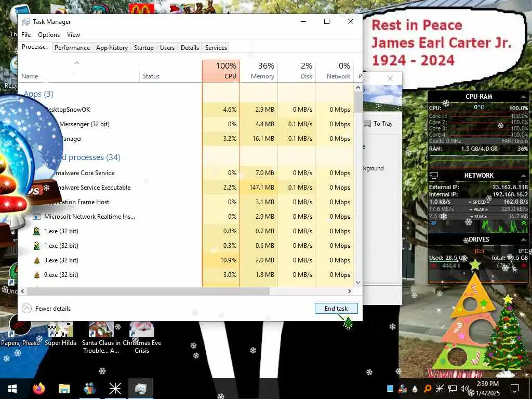Toggle the SUM selector in NETWORK widget
The width and height of the screenshot is (532, 399).
478,217
